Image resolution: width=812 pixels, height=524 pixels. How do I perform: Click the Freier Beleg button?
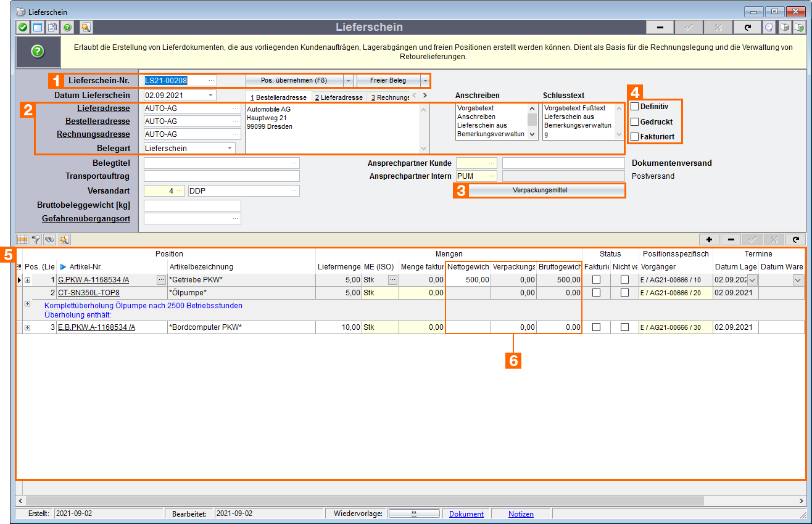388,81
